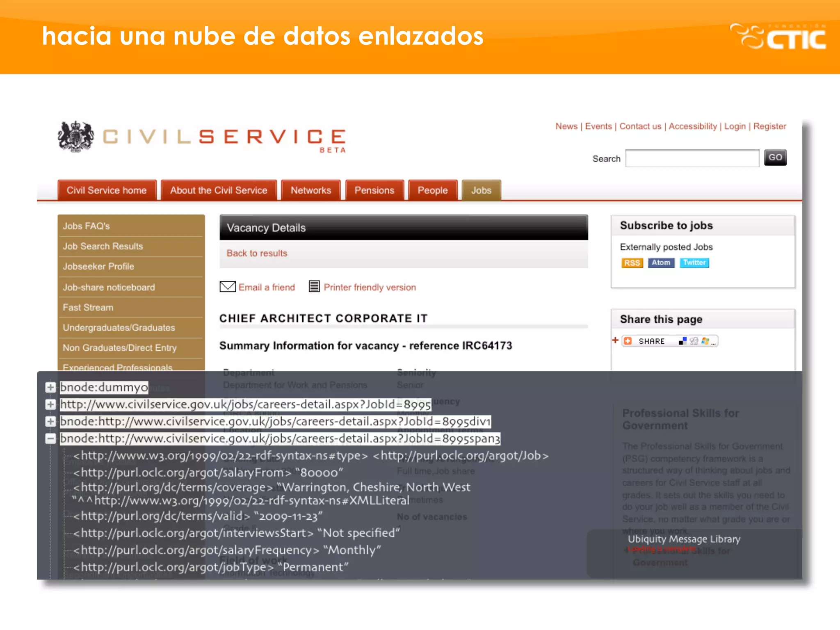840x630 pixels.
Task: Open the Accessibility link
Action: [693, 126]
